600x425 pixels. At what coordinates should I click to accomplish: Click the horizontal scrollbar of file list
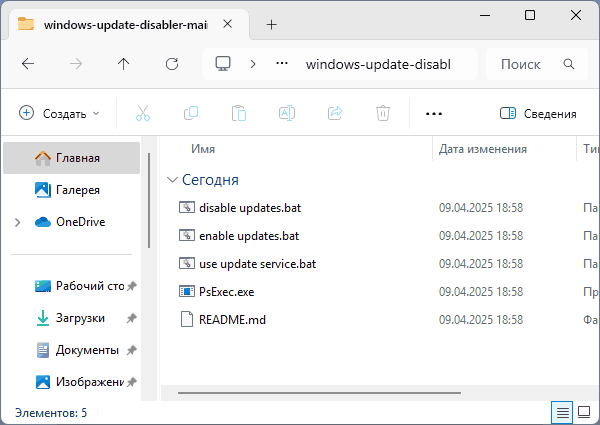319,392
